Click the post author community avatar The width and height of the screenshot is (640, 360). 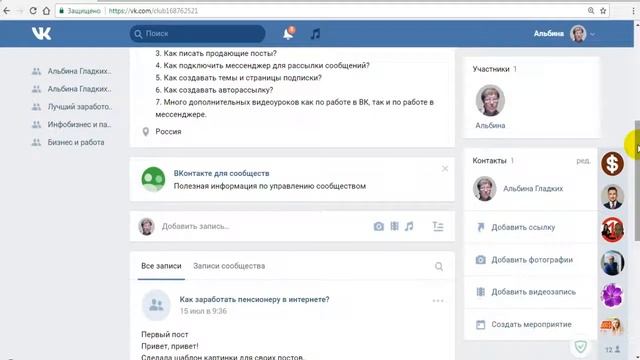point(156,305)
